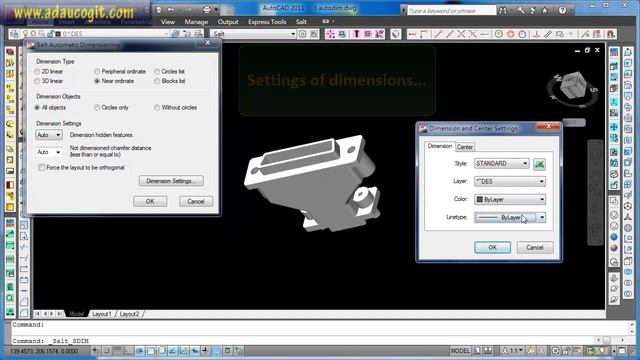
Task: Click Cancel in Salt Automatic Dimensioning dialog
Action: tap(196, 201)
